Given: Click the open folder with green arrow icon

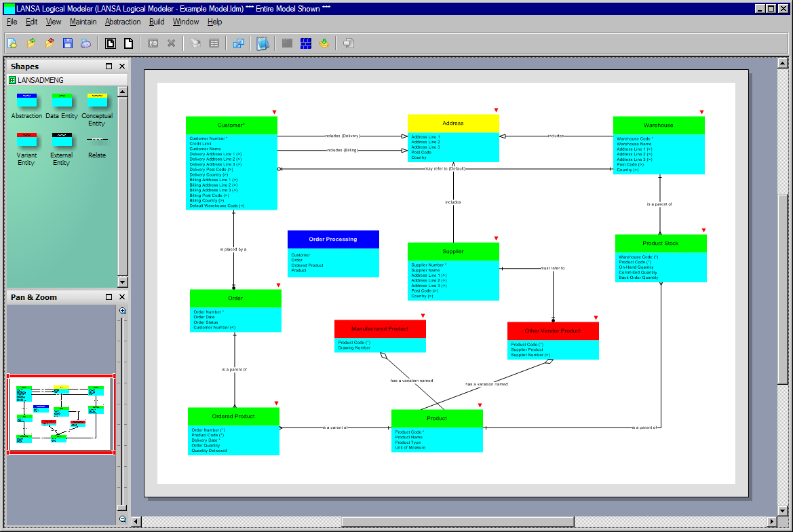Looking at the screenshot, I should (x=31, y=43).
